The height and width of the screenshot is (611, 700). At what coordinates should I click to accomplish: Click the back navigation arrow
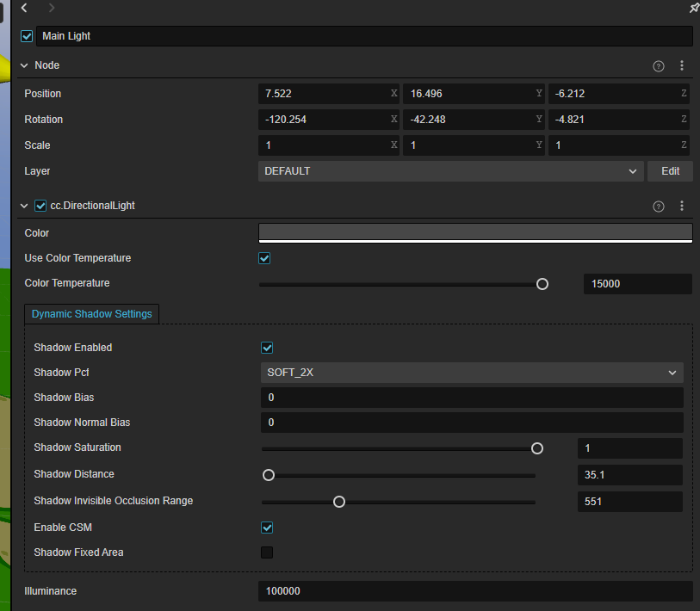tap(24, 8)
